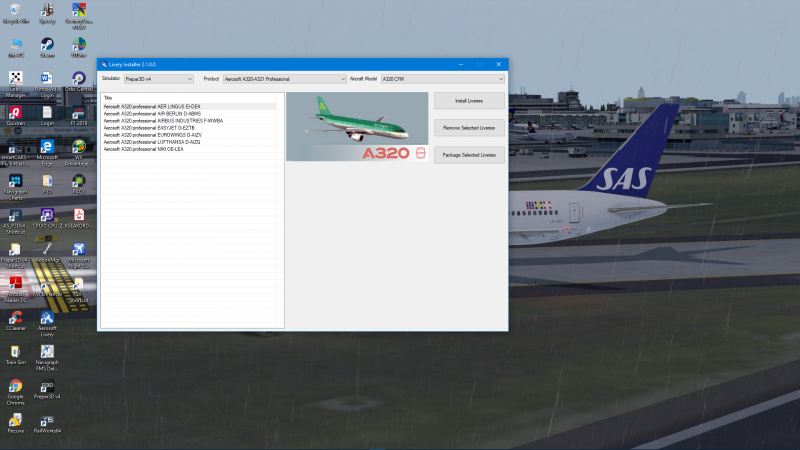Select the Navigraph Charts desktop icon
This screenshot has width=800, height=450.
15,187
